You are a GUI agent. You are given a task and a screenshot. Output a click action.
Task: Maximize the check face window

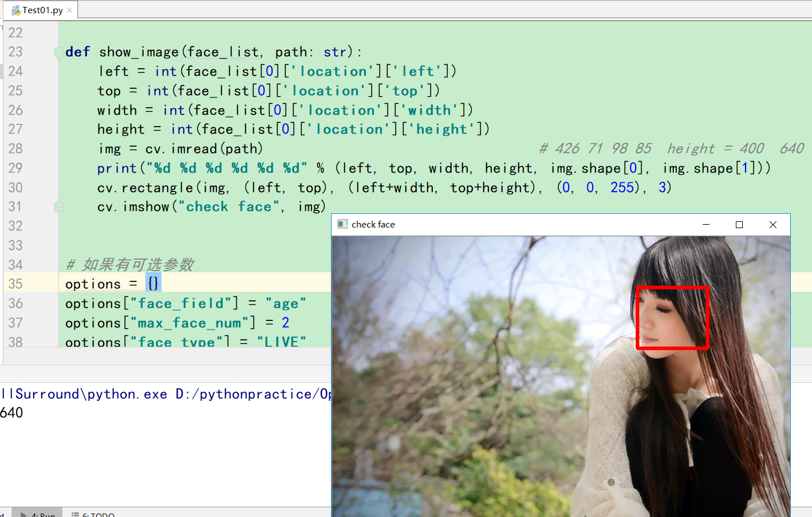click(739, 225)
